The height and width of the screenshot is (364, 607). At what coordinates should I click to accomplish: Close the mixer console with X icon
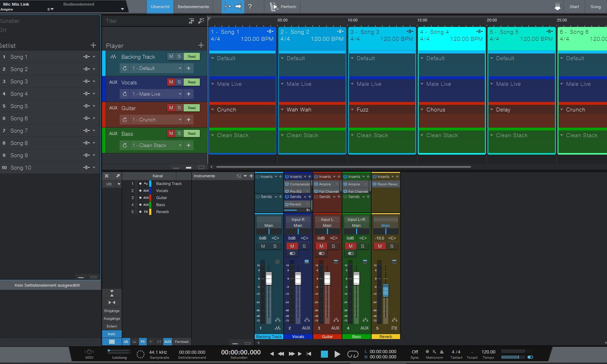(x=107, y=176)
